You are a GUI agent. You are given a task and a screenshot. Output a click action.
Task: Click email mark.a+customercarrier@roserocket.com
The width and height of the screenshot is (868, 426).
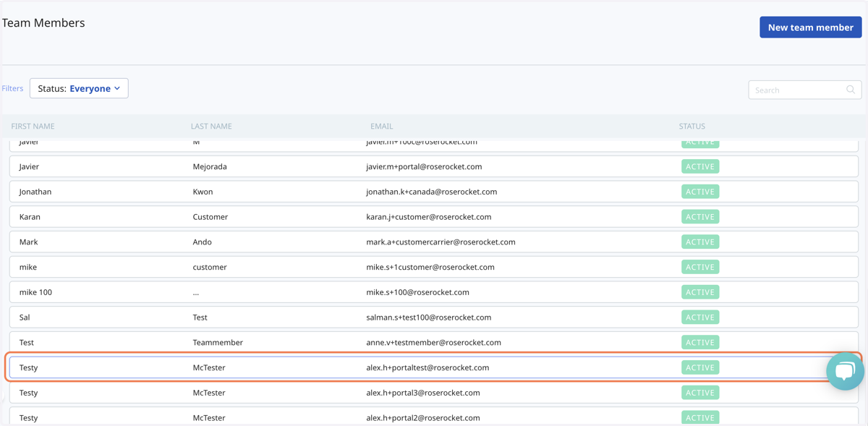coord(441,242)
